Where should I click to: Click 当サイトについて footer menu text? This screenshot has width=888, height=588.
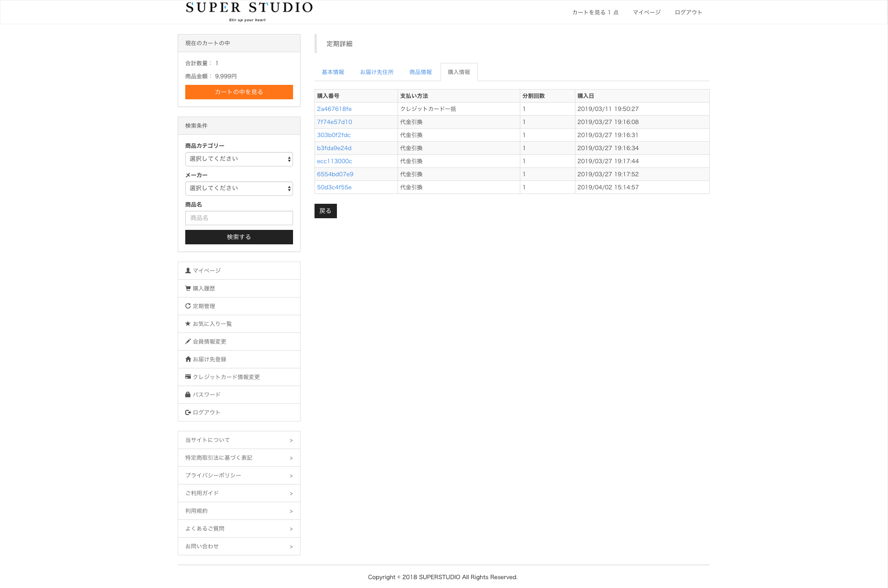[208, 440]
